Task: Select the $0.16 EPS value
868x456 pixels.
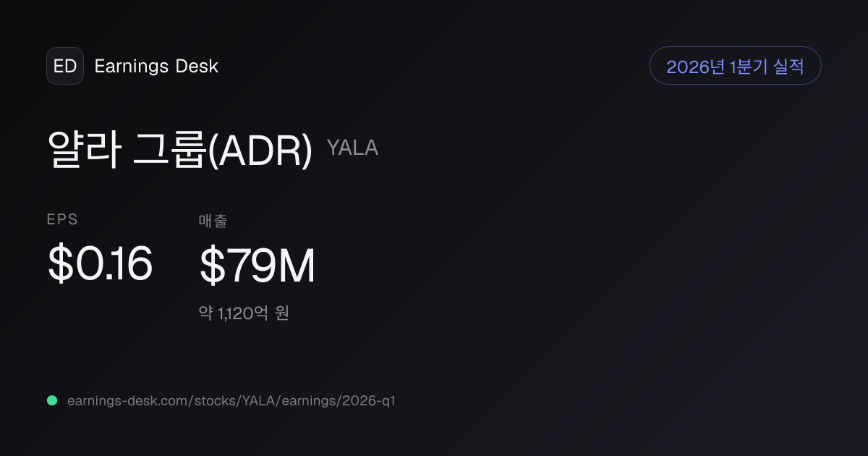Action: coord(100,264)
